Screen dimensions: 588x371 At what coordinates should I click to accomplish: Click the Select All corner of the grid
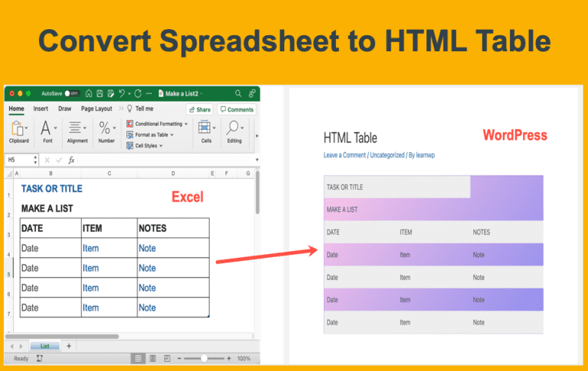point(9,174)
